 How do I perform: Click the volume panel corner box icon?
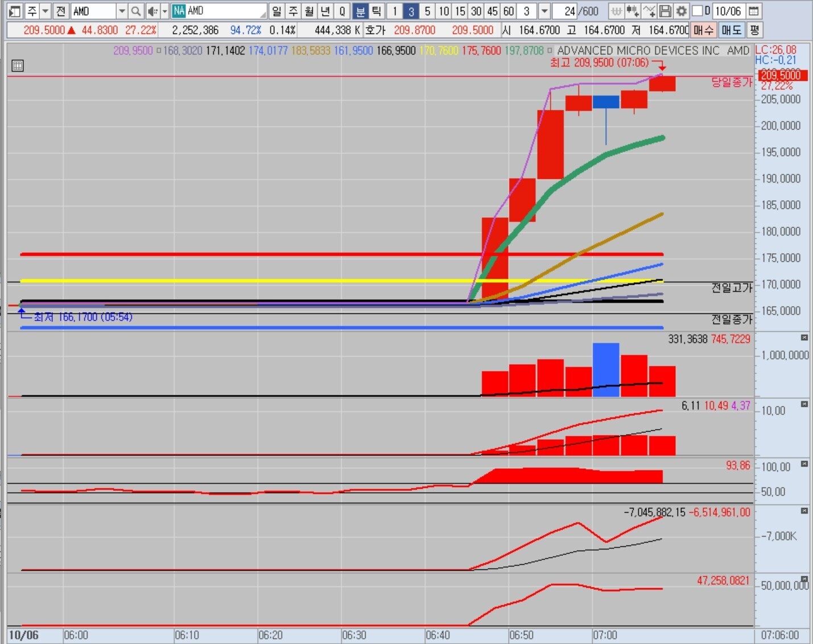804,338
